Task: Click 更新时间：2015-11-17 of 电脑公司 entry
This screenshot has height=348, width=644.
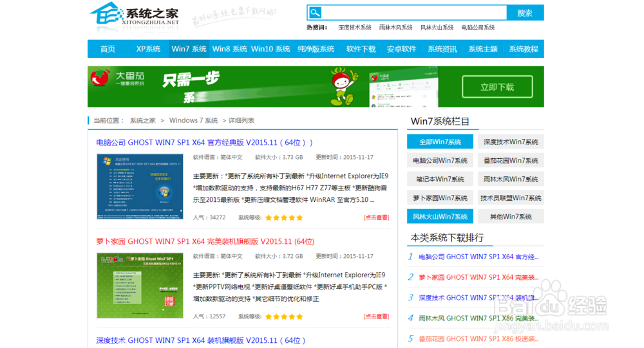Action: (344, 157)
